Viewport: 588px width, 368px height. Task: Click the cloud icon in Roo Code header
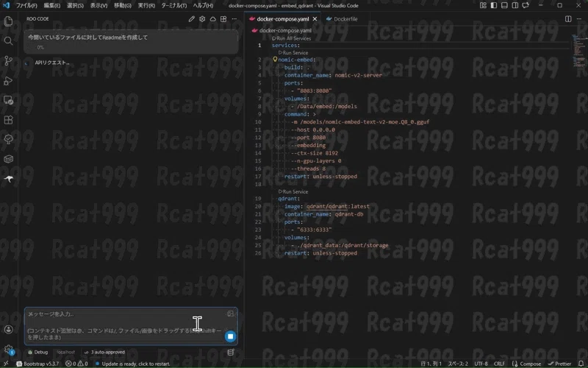pyautogui.click(x=212, y=19)
